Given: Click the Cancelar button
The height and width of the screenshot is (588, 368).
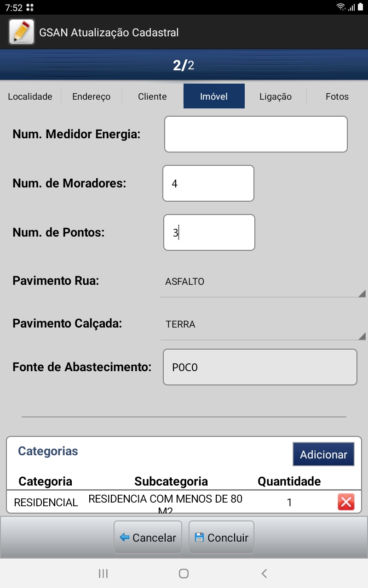Looking at the screenshot, I should [x=148, y=537].
